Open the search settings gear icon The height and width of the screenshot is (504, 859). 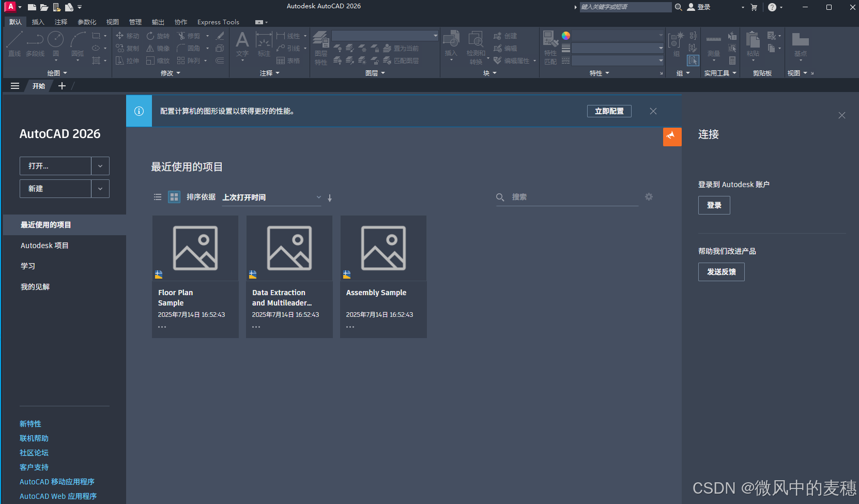point(649,197)
